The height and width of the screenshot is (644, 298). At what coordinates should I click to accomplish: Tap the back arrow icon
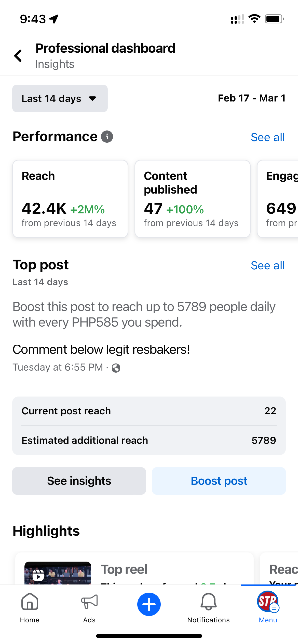(x=18, y=56)
